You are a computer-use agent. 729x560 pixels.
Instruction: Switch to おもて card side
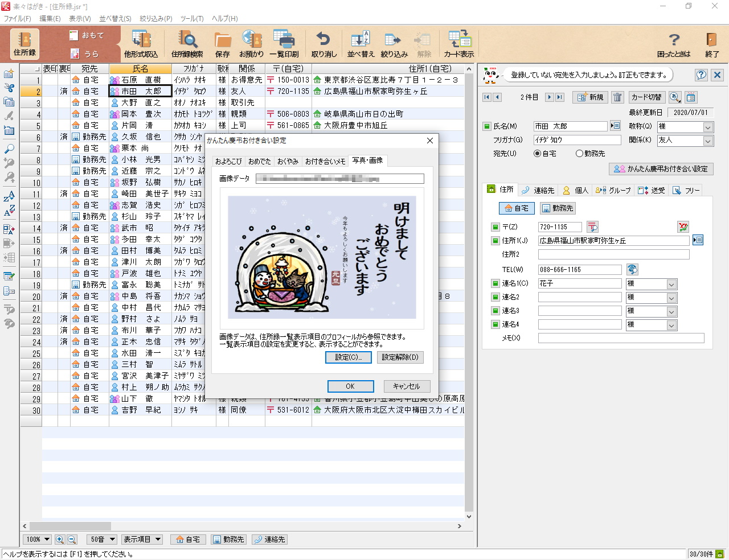(87, 35)
